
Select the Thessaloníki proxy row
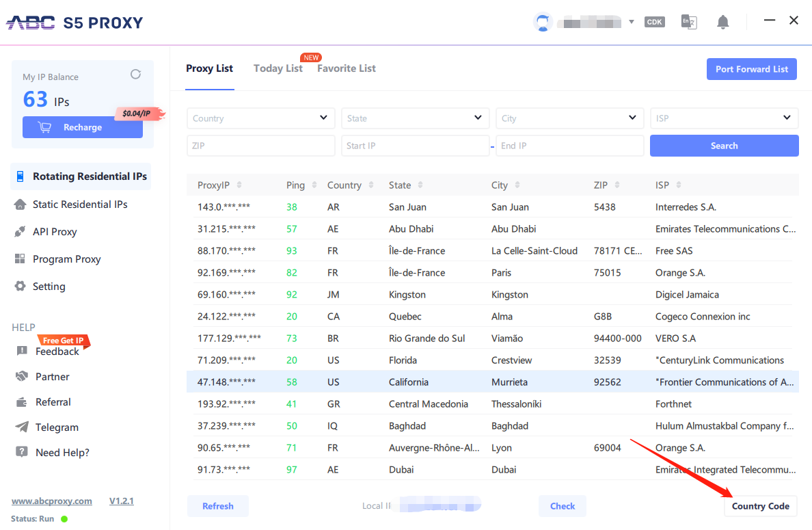click(493, 403)
